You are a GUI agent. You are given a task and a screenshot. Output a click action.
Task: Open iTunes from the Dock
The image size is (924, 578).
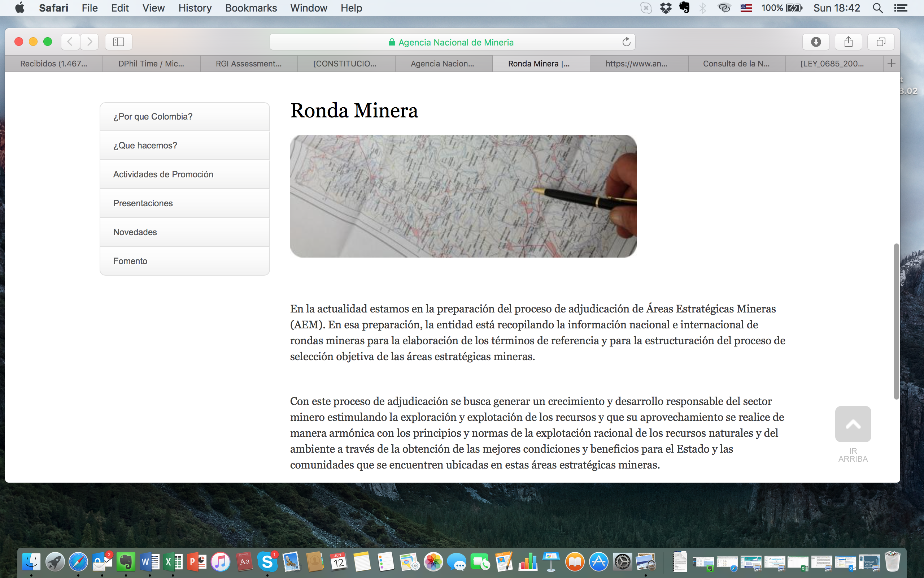pos(221,562)
